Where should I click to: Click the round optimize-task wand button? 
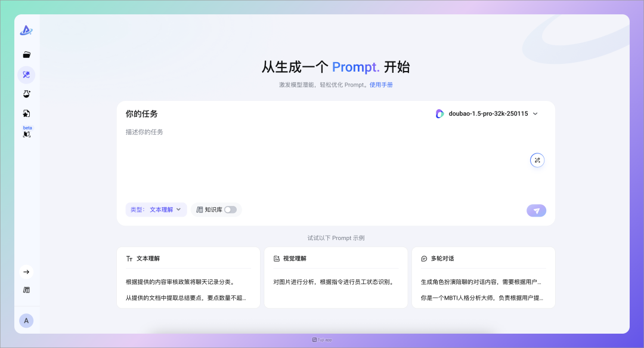coord(537,161)
